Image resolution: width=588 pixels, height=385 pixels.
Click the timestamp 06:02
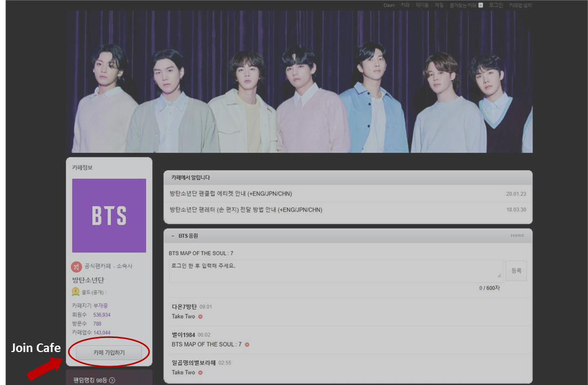point(204,335)
